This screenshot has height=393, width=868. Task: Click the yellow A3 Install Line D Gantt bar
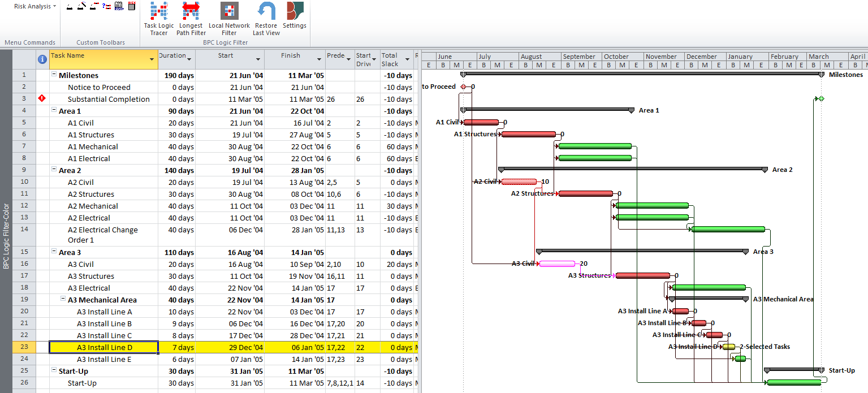coord(729,347)
